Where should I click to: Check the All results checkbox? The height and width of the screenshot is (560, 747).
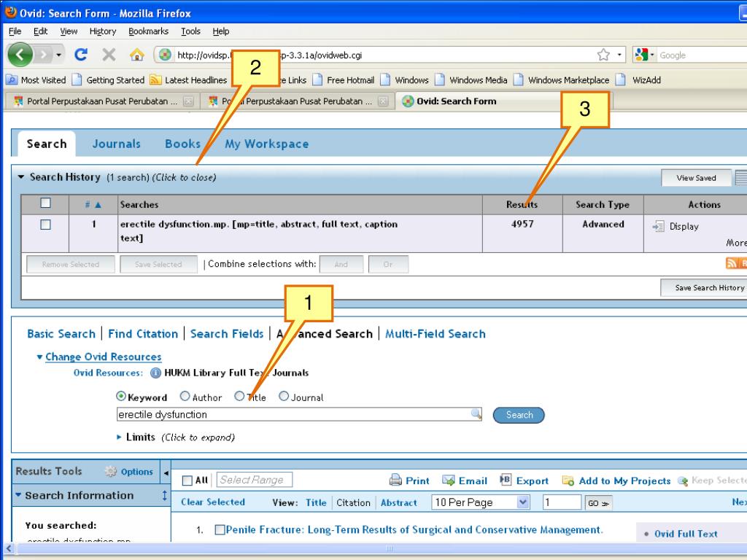point(187,481)
